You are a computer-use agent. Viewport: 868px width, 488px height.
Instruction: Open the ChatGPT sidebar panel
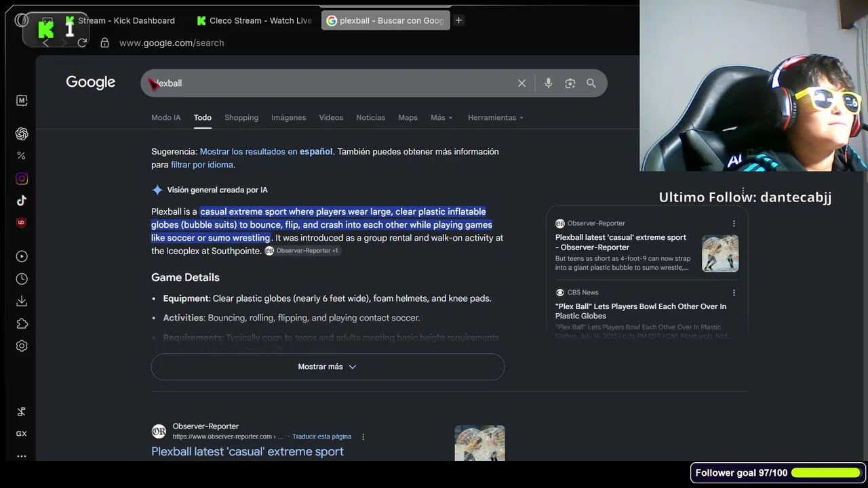[x=22, y=134]
